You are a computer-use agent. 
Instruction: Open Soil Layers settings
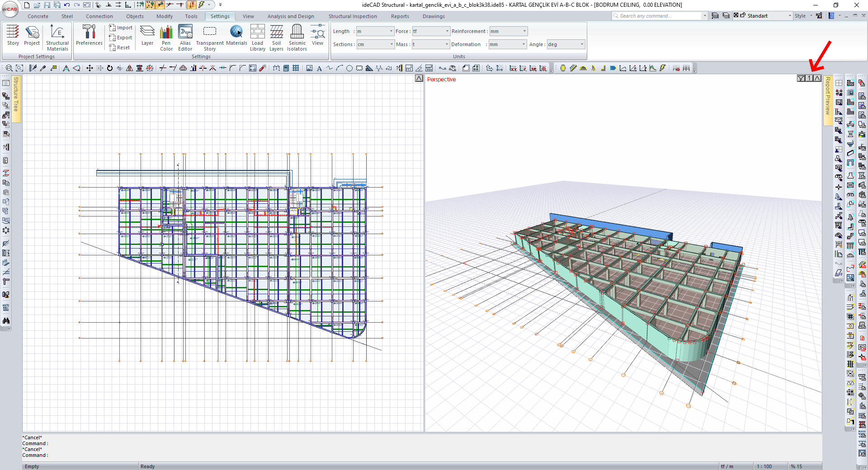click(276, 38)
